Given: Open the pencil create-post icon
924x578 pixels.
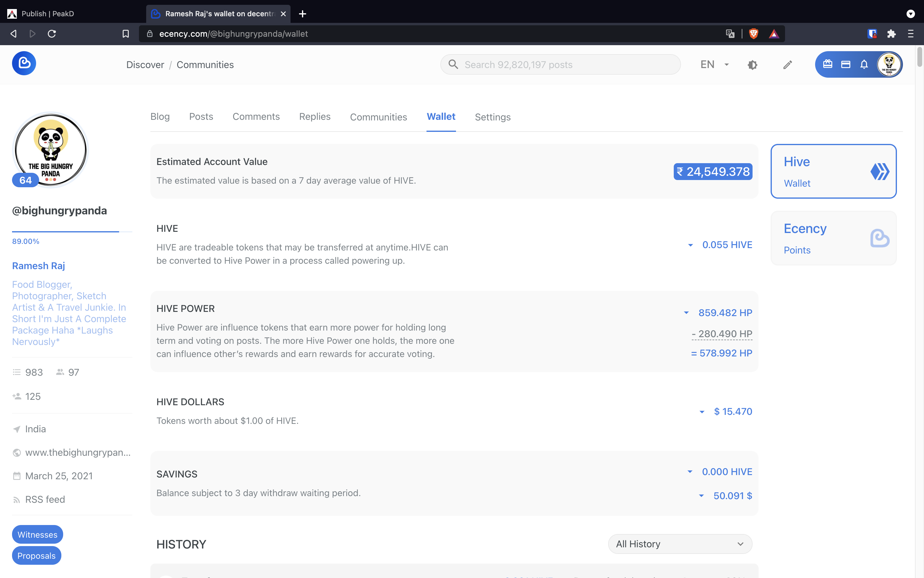Looking at the screenshot, I should 788,65.
